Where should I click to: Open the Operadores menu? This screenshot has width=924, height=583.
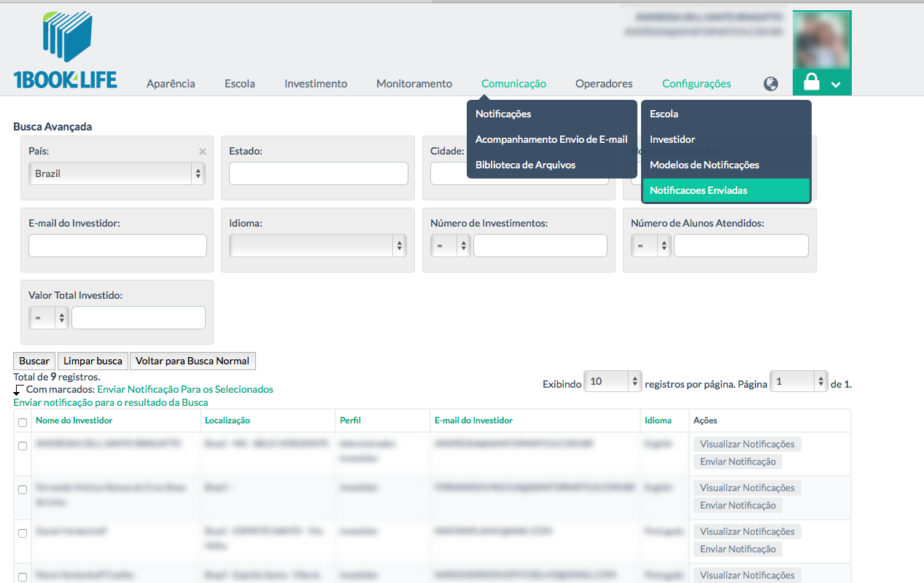pyautogui.click(x=604, y=84)
